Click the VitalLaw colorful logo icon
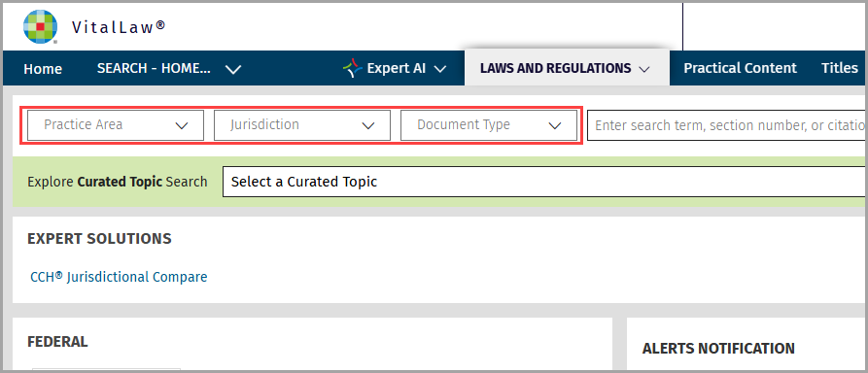 tap(41, 26)
